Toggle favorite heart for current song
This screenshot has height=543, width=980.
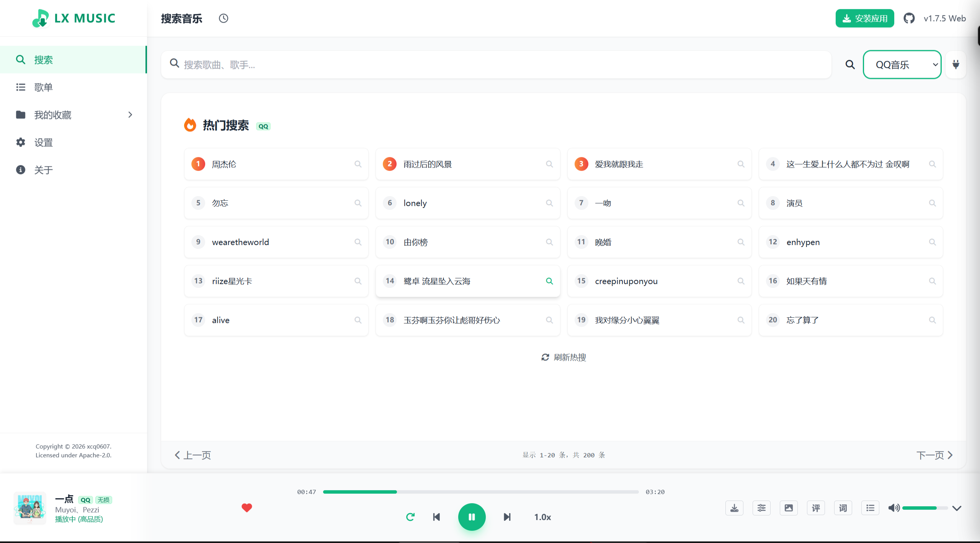(247, 508)
